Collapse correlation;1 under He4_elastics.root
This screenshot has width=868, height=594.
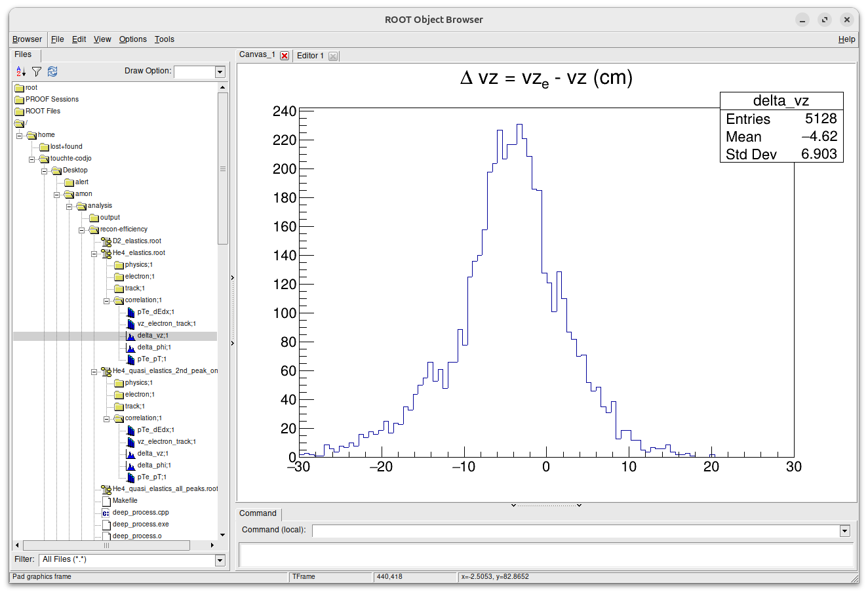[x=107, y=301]
